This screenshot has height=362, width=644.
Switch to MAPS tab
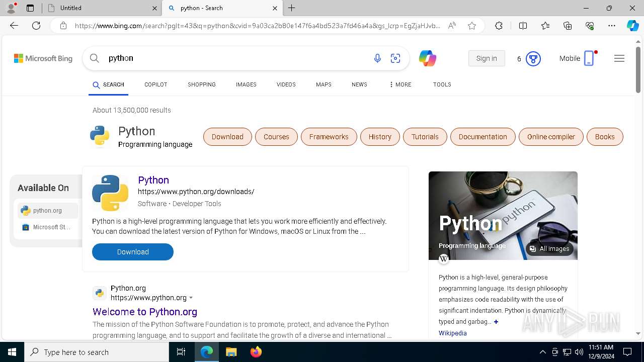[324, 84]
